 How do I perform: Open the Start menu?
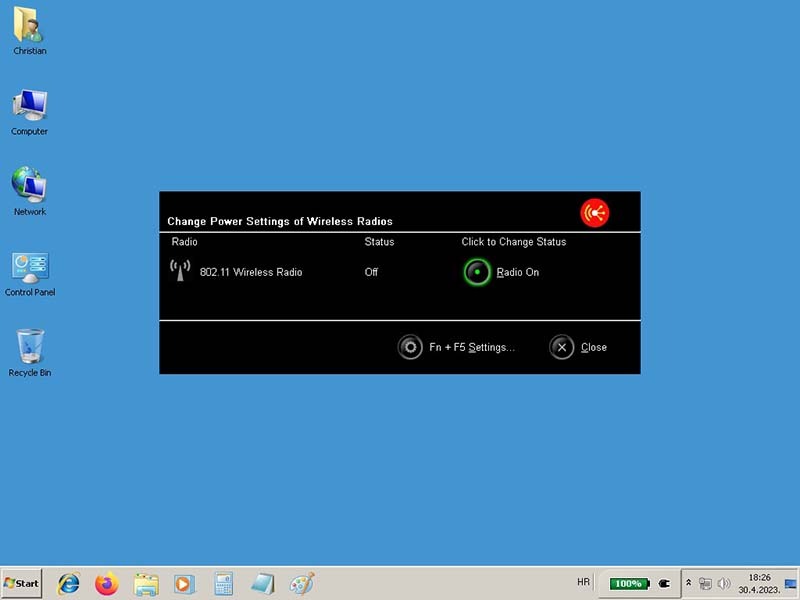(22, 583)
